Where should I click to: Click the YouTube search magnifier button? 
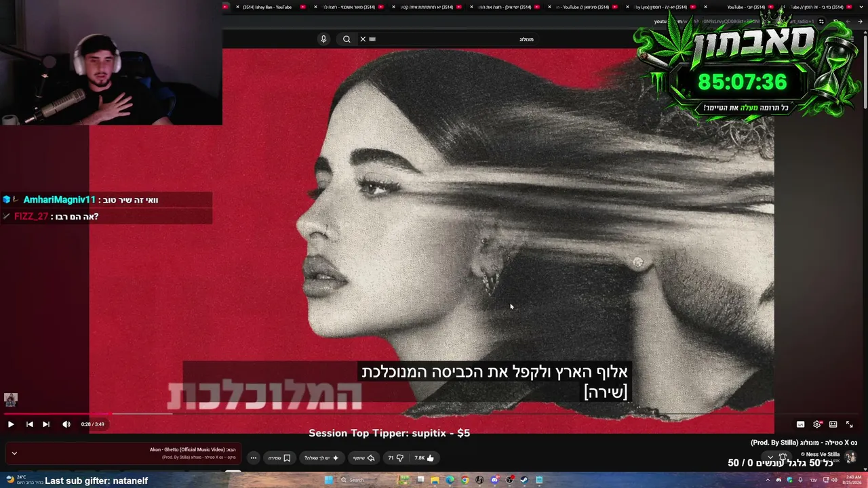[347, 39]
